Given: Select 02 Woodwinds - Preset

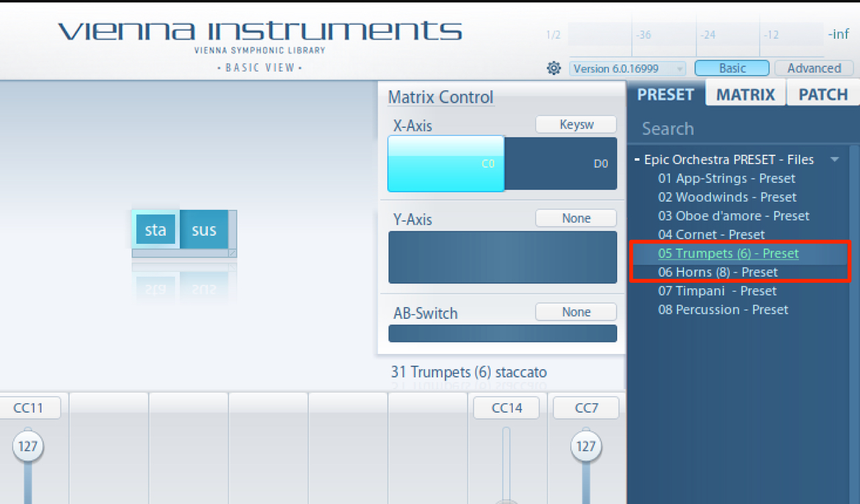Looking at the screenshot, I should [x=727, y=197].
